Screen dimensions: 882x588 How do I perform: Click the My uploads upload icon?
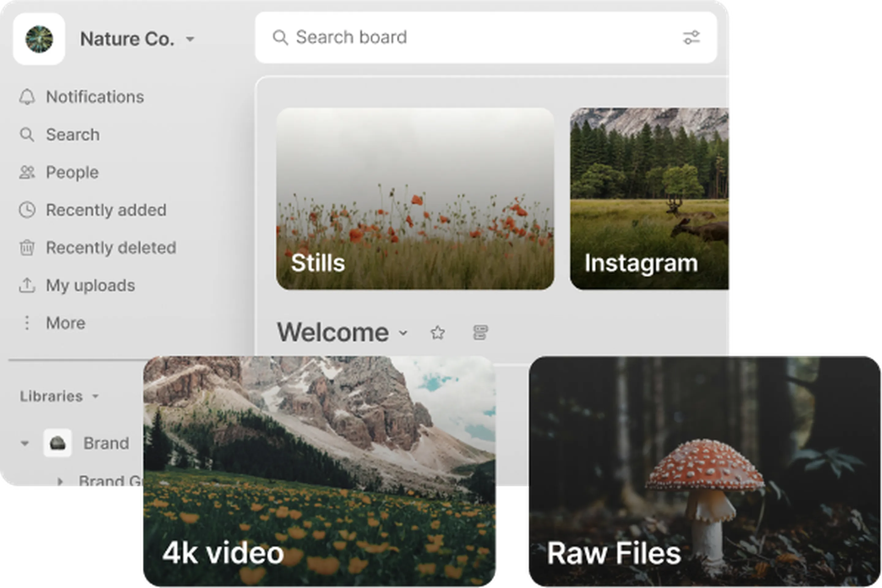point(27,285)
